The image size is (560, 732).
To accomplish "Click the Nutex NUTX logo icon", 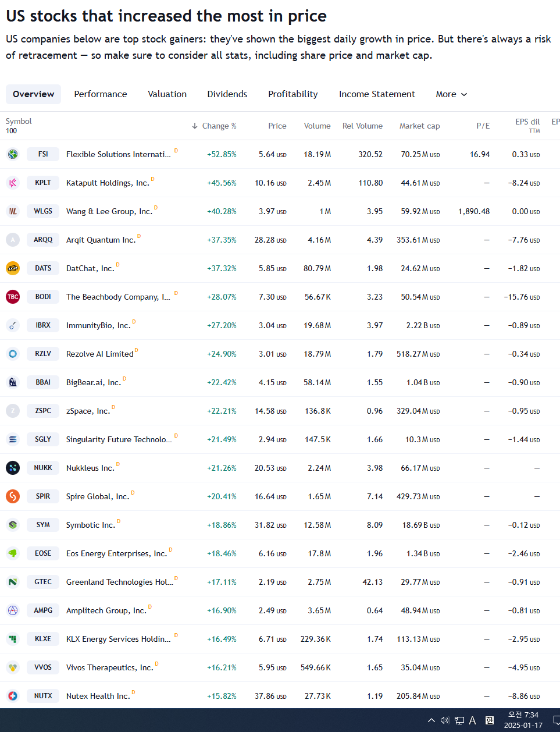I will click(x=13, y=696).
